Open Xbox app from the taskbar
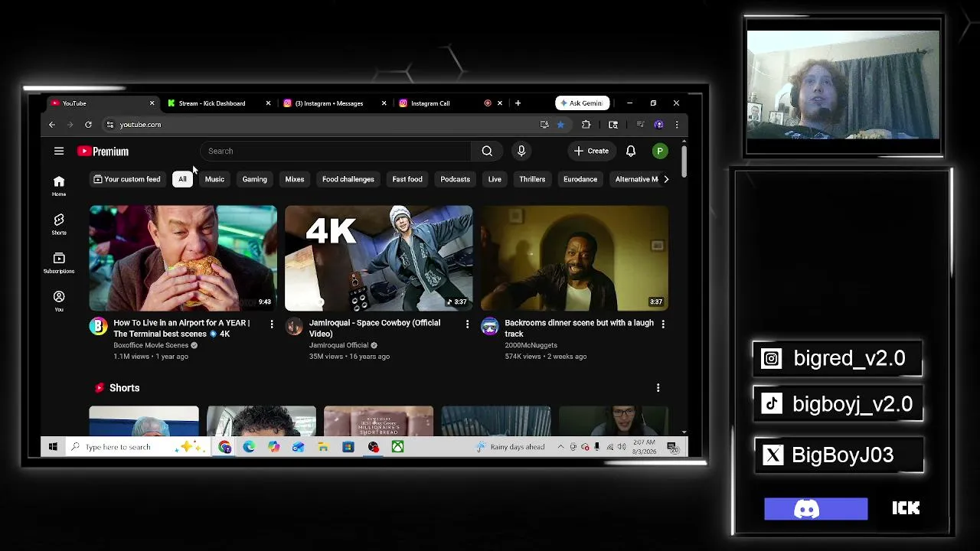The image size is (980, 551). (398, 447)
